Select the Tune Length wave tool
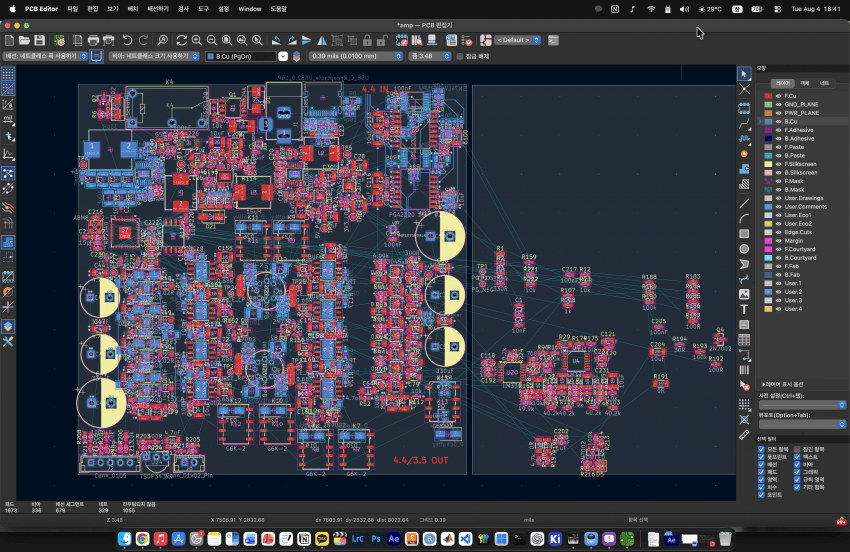The width and height of the screenshot is (850, 552). pyautogui.click(x=744, y=139)
